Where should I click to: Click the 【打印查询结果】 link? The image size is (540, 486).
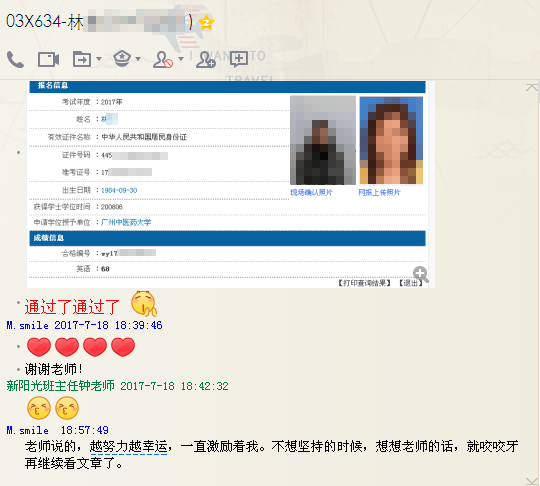[x=364, y=283]
